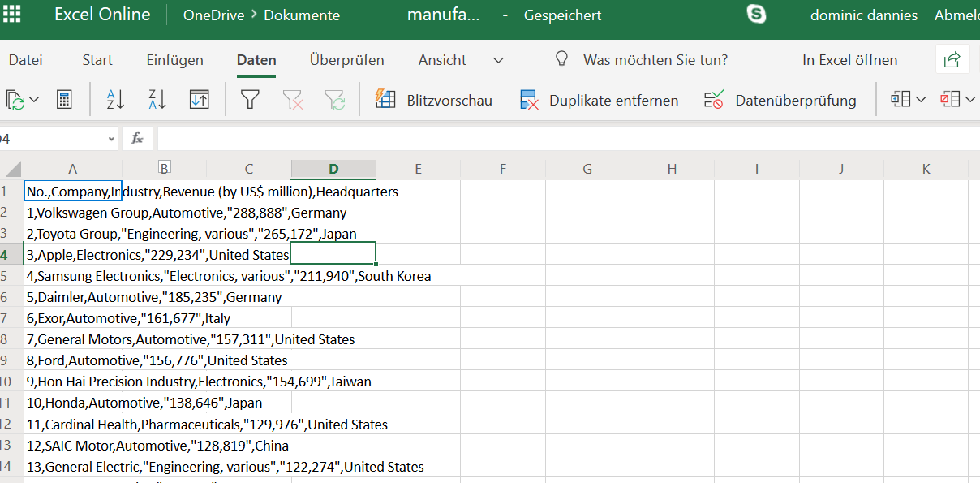Click the 3,Apple,Electronics row text
The image size is (980, 483).
click(158, 255)
